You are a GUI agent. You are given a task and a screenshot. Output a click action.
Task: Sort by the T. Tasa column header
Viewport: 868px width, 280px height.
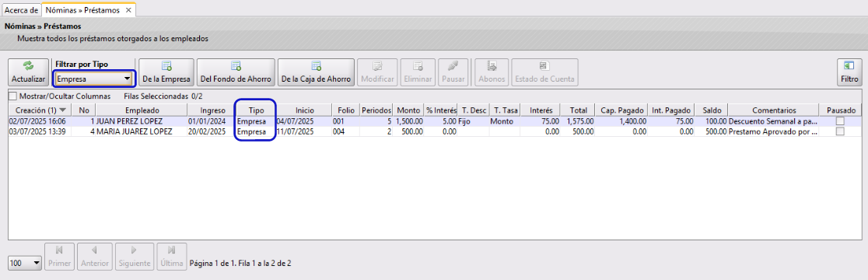point(504,110)
